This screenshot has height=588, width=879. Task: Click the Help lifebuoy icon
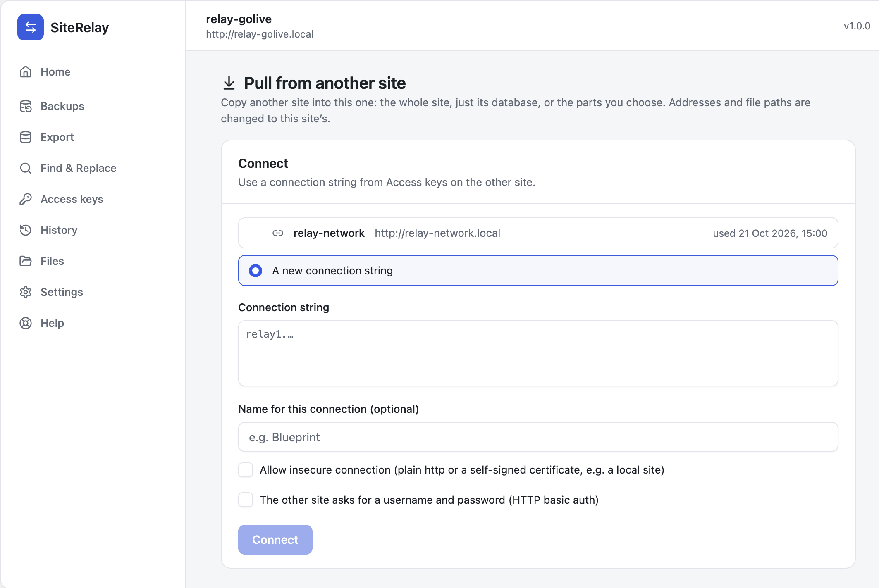pos(26,323)
